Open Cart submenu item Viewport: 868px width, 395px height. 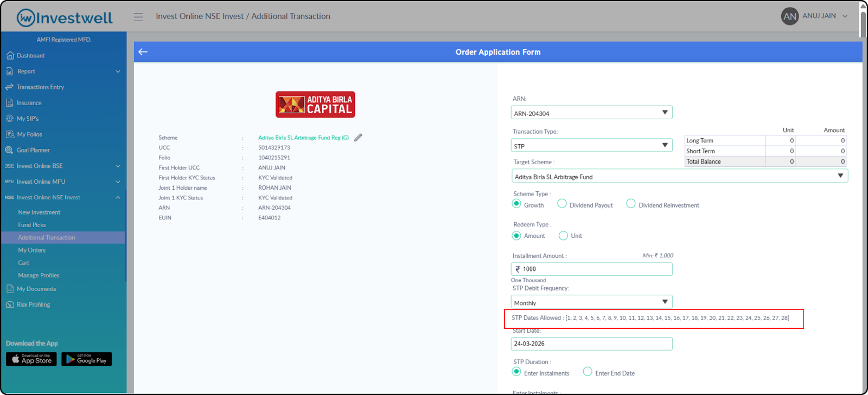pyautogui.click(x=23, y=263)
